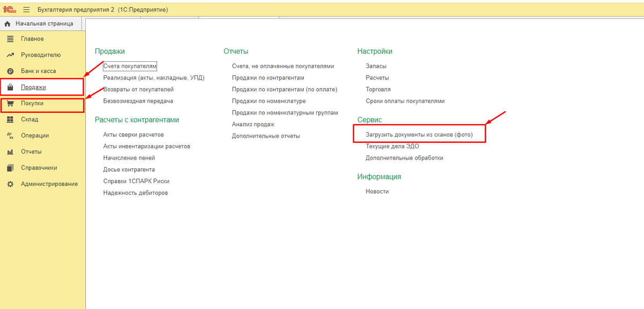Go to Банк и касса section
The width and height of the screenshot is (644, 309).
tap(38, 71)
